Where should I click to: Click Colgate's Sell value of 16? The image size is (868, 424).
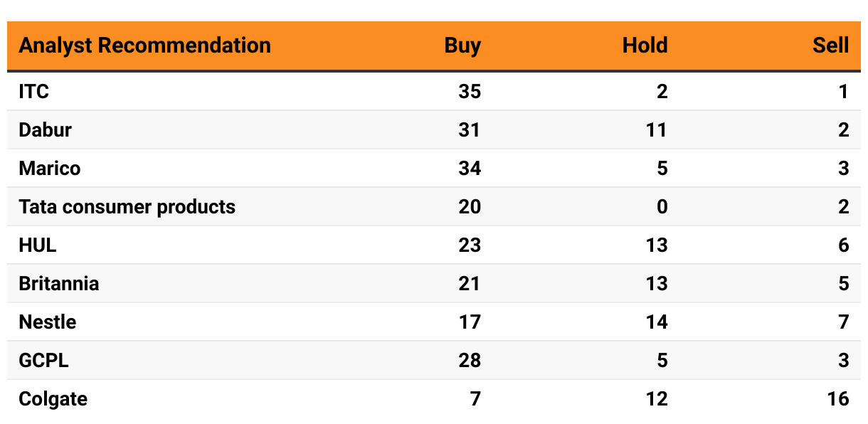point(837,399)
